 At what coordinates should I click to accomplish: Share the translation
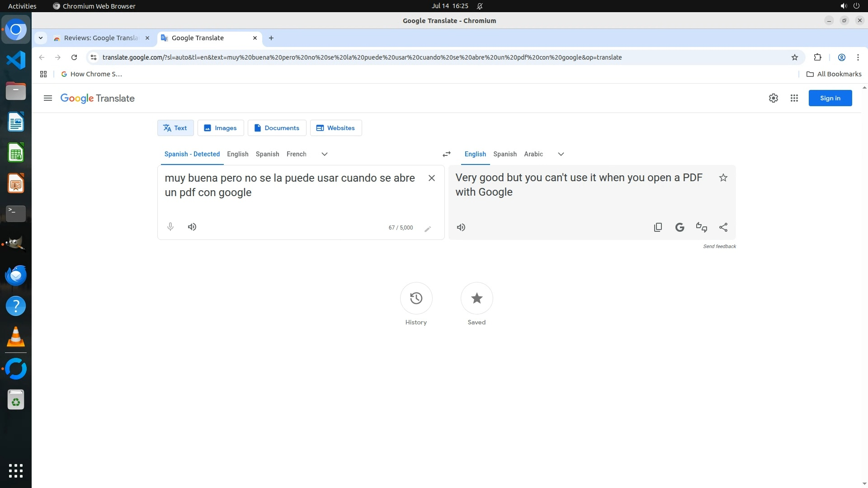tap(723, 227)
